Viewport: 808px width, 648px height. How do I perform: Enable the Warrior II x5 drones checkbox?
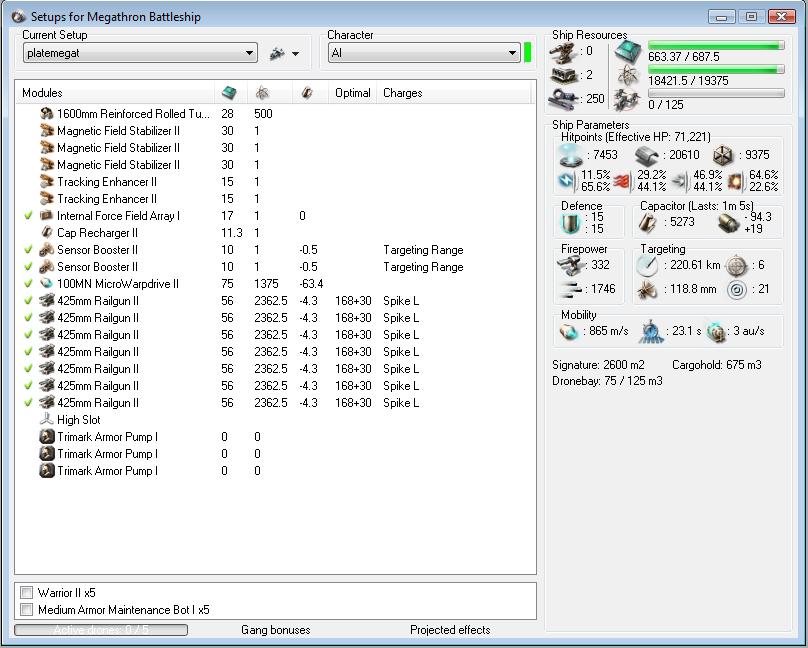[x=26, y=592]
